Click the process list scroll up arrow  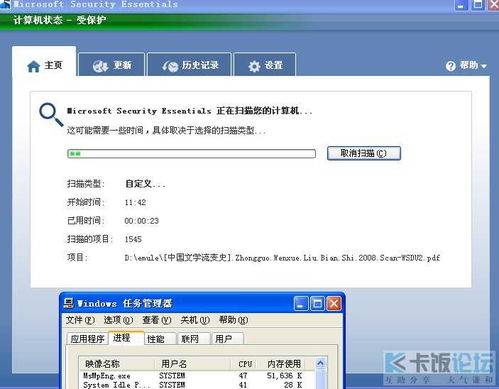tap(320, 363)
